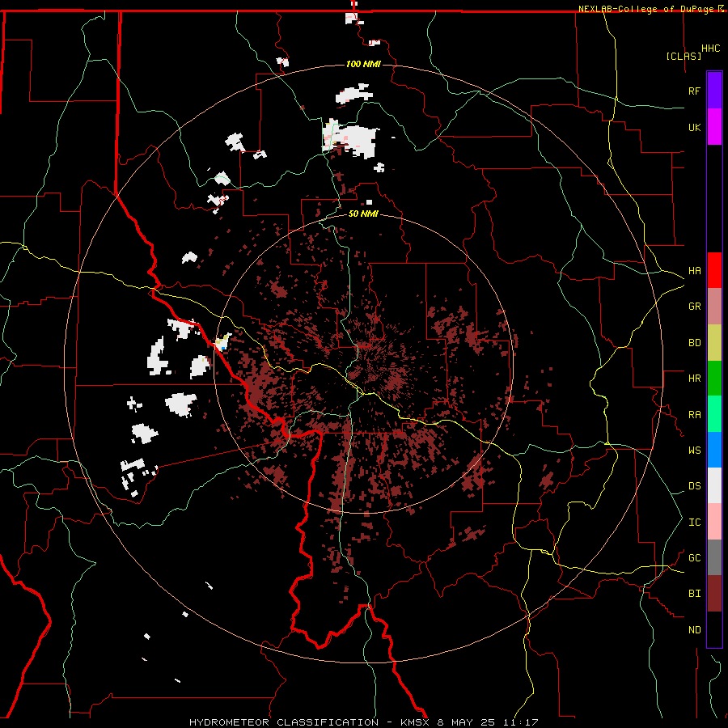Viewport: 728px width, 728px height.
Task: Click the KMSX station identifier
Action: coord(416,722)
